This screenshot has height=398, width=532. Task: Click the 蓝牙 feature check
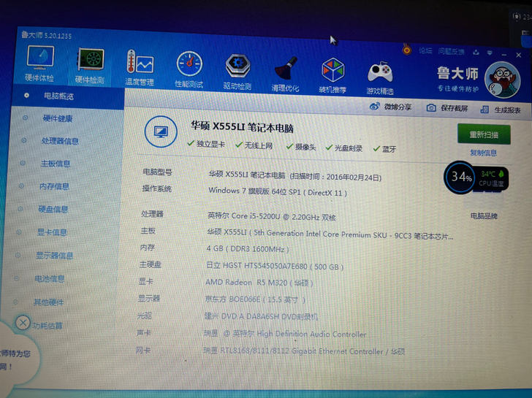coord(384,149)
